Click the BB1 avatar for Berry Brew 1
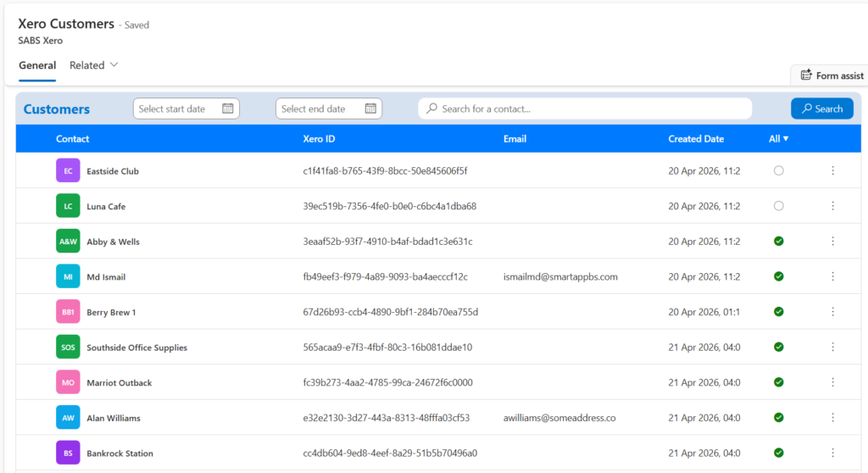The image size is (868, 473). click(68, 312)
